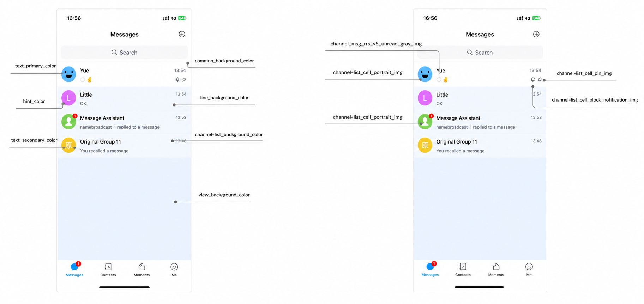Click muted bell icon in Yue's row, left phone
The image size is (644, 304).
pyautogui.click(x=177, y=80)
